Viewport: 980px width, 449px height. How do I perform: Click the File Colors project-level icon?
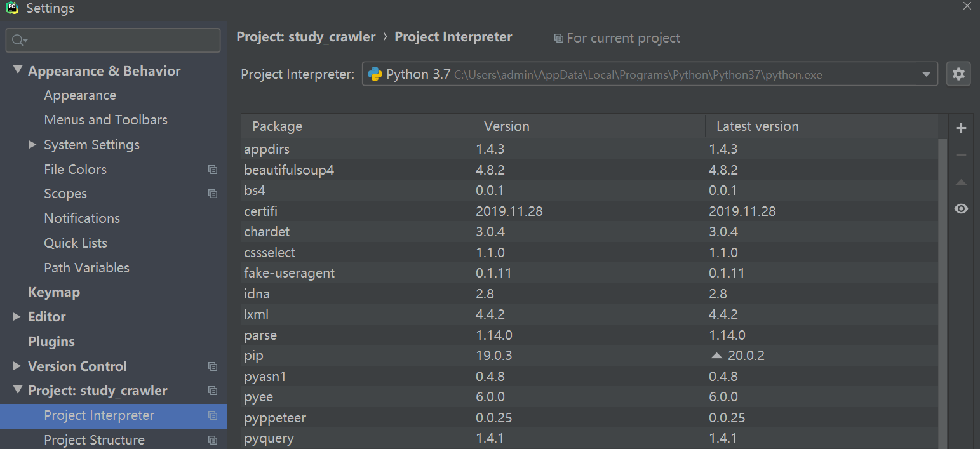(213, 170)
